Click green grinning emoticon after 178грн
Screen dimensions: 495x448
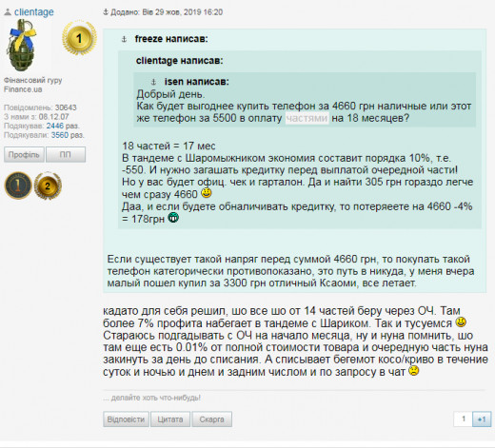pyautogui.click(x=173, y=218)
